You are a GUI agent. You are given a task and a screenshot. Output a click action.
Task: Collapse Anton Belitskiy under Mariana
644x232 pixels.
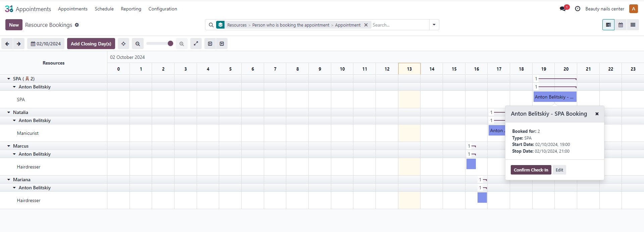[x=14, y=188]
